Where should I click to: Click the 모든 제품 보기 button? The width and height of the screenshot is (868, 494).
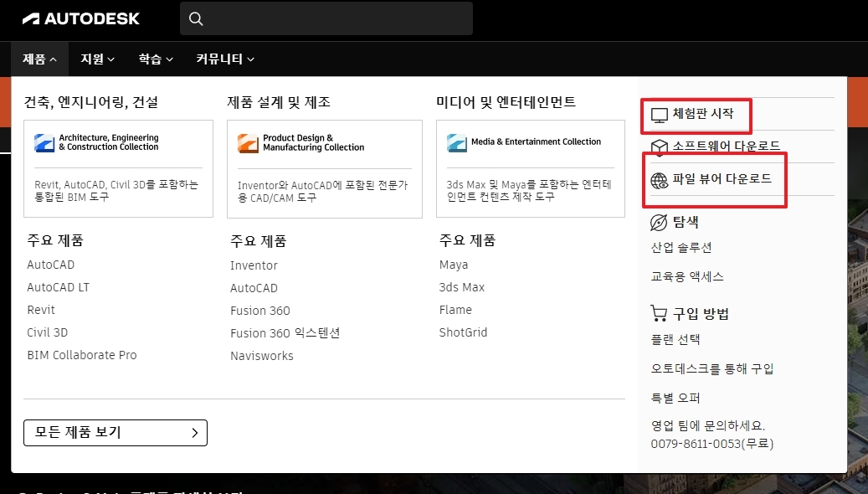click(x=116, y=433)
